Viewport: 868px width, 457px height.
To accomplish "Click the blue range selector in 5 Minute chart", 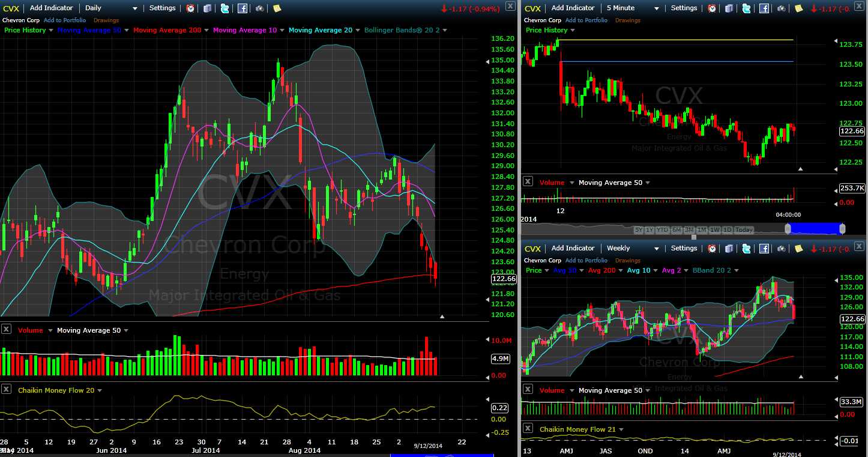I will [x=815, y=229].
